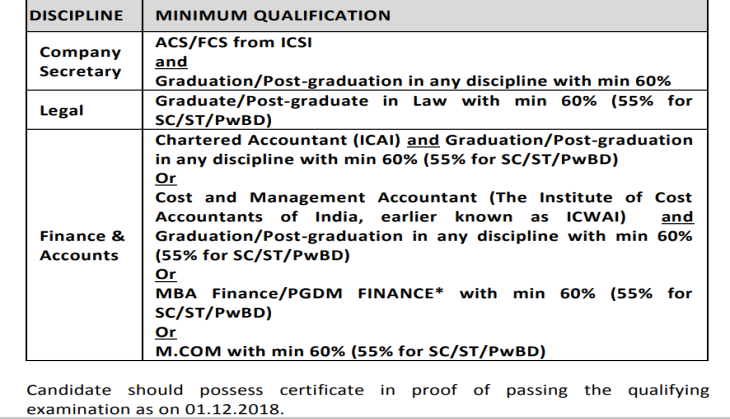Click the Company Secretary graduation 60% line

(x=413, y=81)
